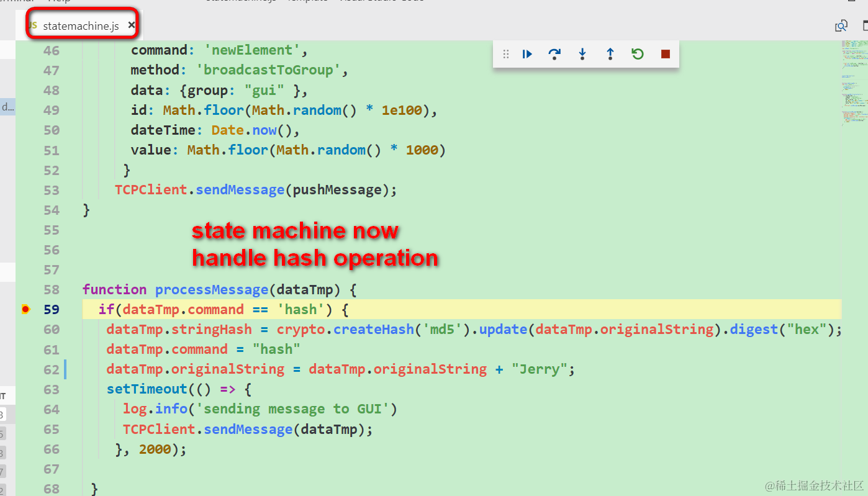Click TCPClient on line 53
Image resolution: width=868 pixels, height=496 pixels.
(151, 189)
